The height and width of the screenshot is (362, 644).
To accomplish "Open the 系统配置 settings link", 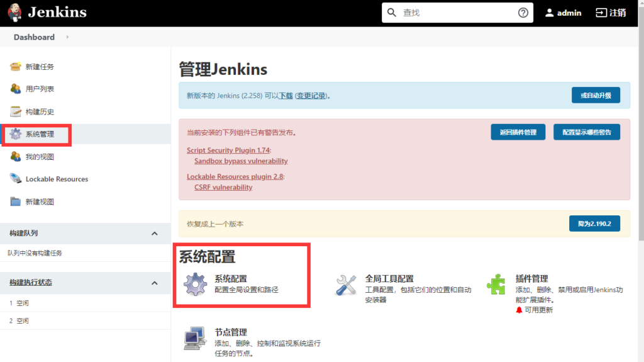I will pos(231,278).
